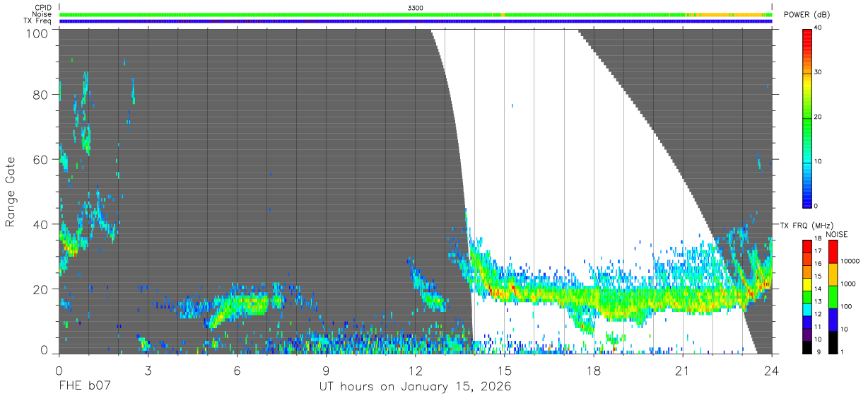Click UT hours axis tick label 24

[771, 371]
